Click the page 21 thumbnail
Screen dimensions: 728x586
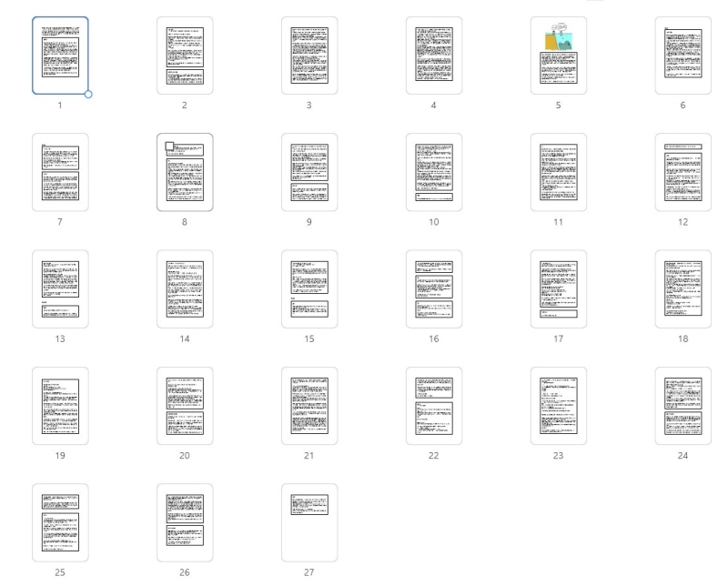point(309,405)
